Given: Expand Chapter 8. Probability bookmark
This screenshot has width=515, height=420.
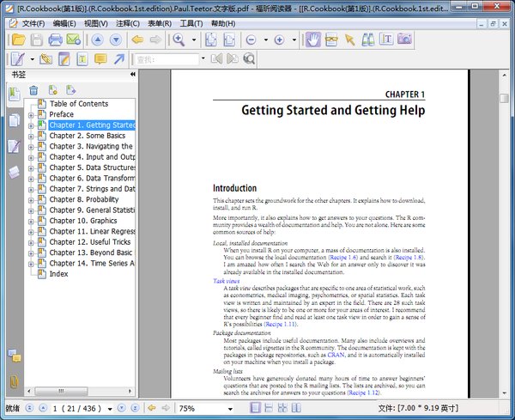Looking at the screenshot, I should tap(31, 200).
